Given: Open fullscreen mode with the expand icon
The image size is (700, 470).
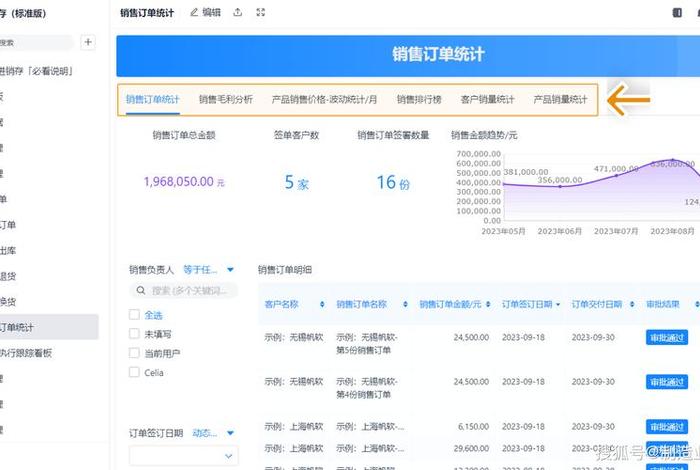Looking at the screenshot, I should pos(261,12).
